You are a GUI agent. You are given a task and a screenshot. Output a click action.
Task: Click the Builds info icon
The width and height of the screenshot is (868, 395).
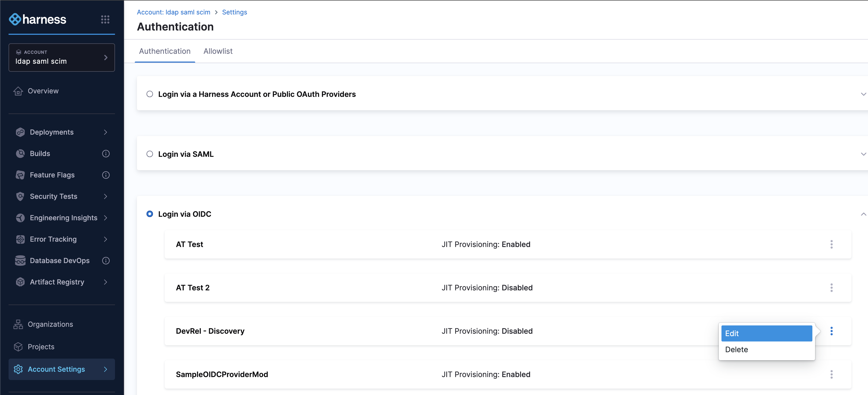coord(106,154)
